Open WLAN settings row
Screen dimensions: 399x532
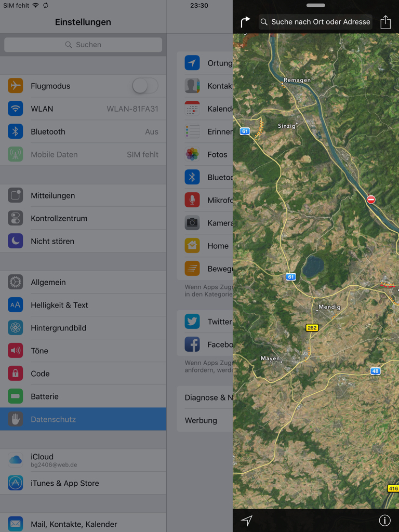[x=83, y=109]
